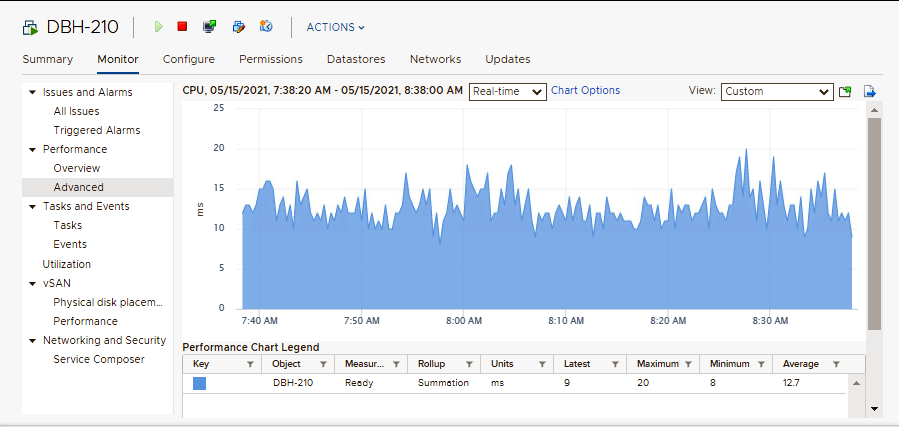Click the pop-out chart icon beside View
Screen dimensions: 899x434
click(846, 91)
